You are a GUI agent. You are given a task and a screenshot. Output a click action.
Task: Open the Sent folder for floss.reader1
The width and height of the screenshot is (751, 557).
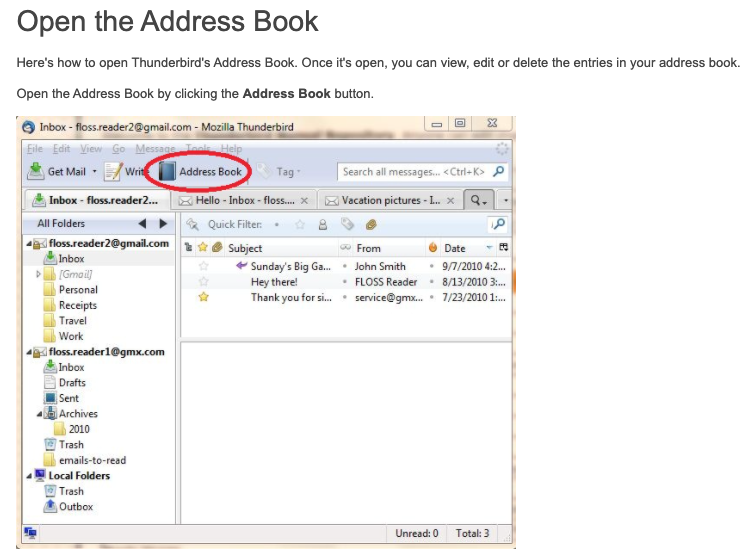pyautogui.click(x=68, y=398)
